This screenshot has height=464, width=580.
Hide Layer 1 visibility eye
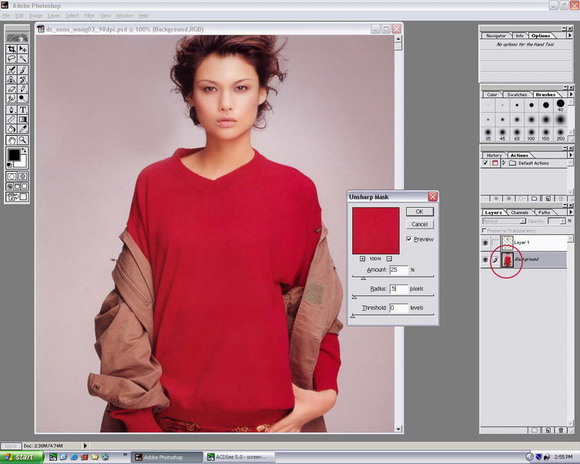[x=485, y=243]
